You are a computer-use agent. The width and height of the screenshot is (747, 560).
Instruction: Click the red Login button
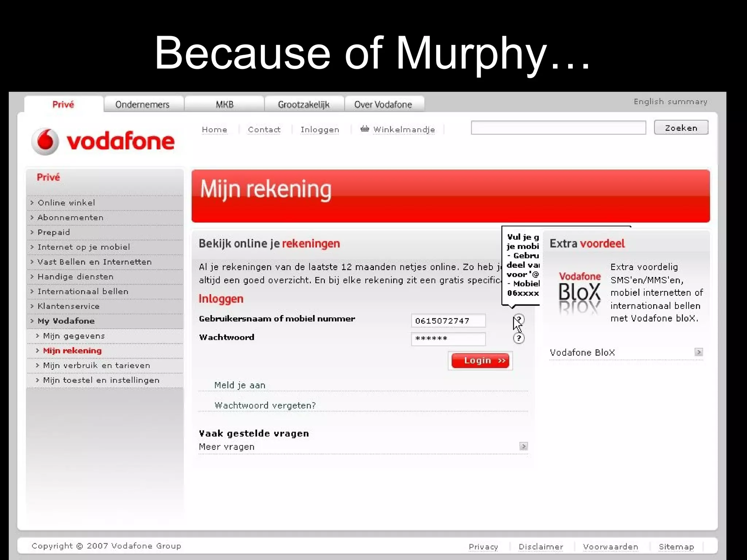(x=480, y=361)
